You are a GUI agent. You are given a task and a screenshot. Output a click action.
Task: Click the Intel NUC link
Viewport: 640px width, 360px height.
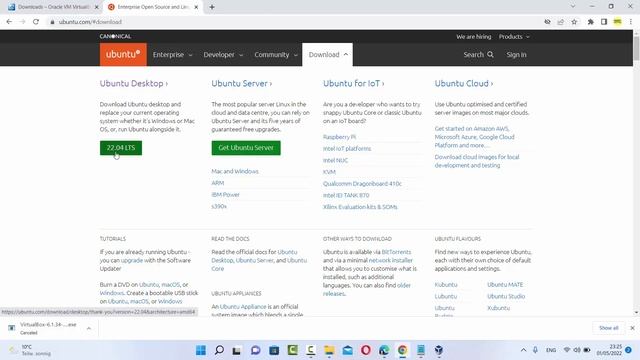(x=336, y=160)
